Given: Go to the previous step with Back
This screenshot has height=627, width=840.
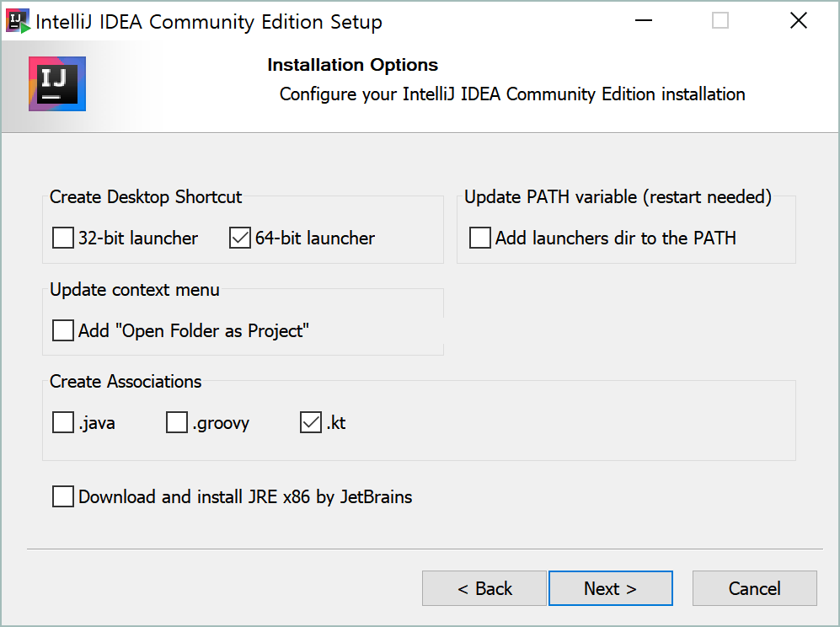Looking at the screenshot, I should tap(484, 588).
